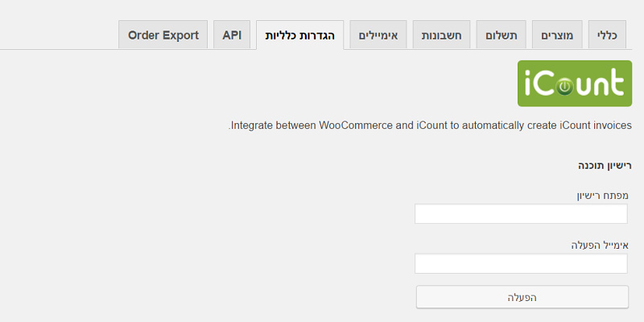Screen dimensions: 644x322
Task: Go to the מוצרים tab
Action: coord(557,35)
